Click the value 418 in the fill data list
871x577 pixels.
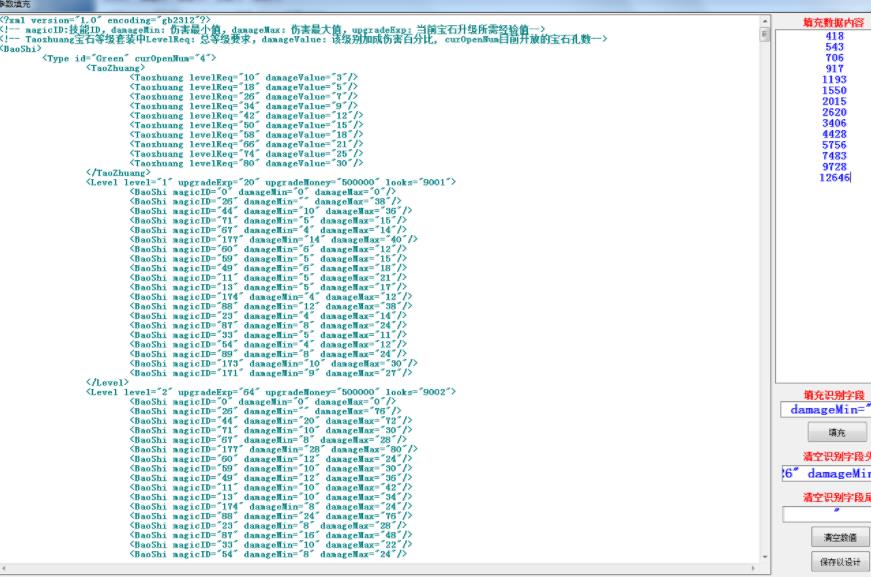pos(834,36)
